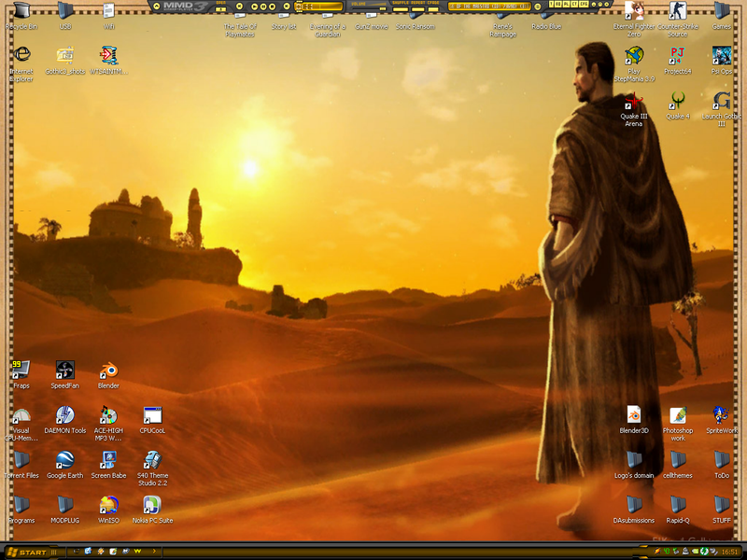Open the Sonic Ransom folder
Viewport: 747px width, 560px height.
click(x=415, y=21)
